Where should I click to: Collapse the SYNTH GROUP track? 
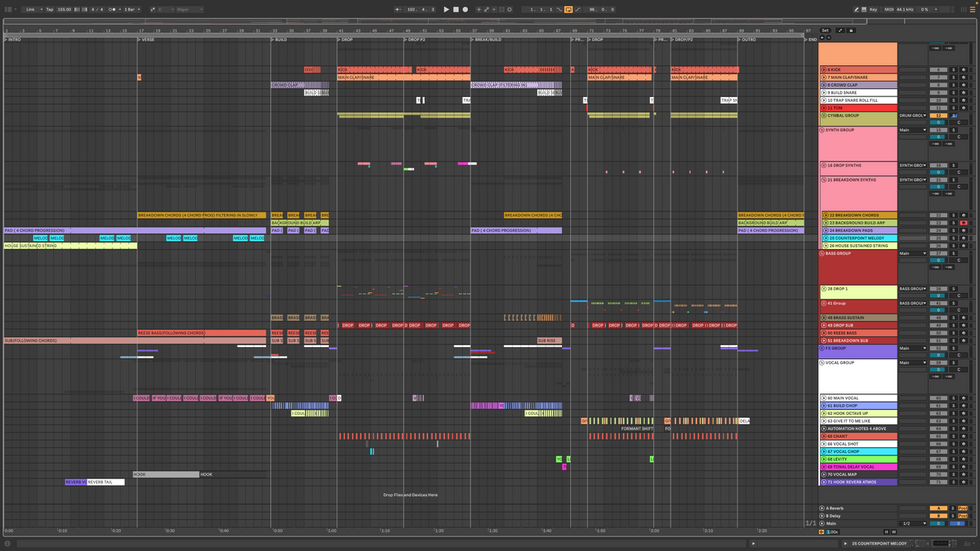tap(823, 131)
